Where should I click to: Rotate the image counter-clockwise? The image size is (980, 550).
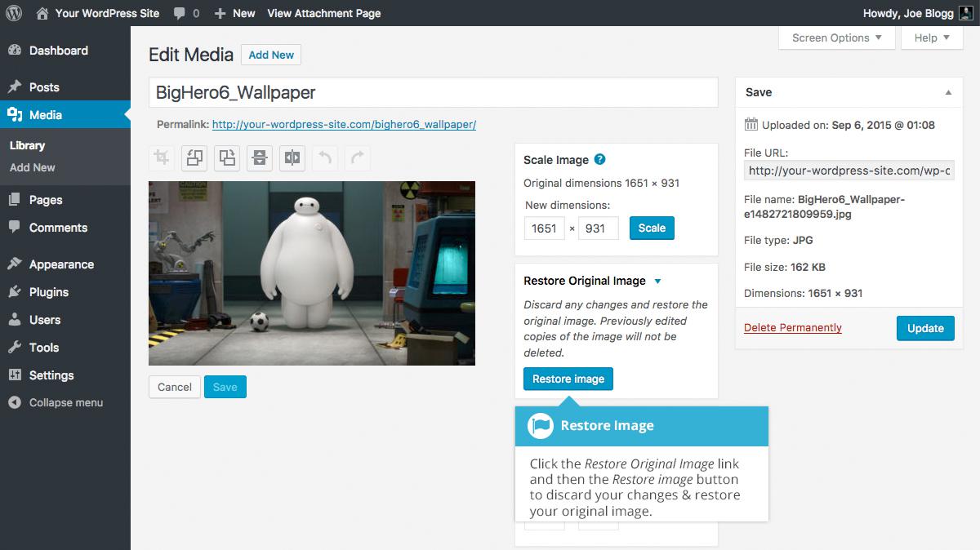(194, 157)
